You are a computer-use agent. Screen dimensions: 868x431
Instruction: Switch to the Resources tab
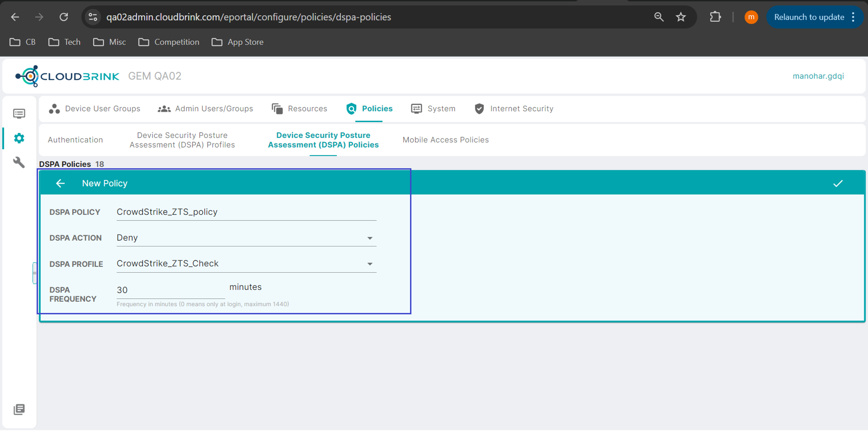pos(300,109)
